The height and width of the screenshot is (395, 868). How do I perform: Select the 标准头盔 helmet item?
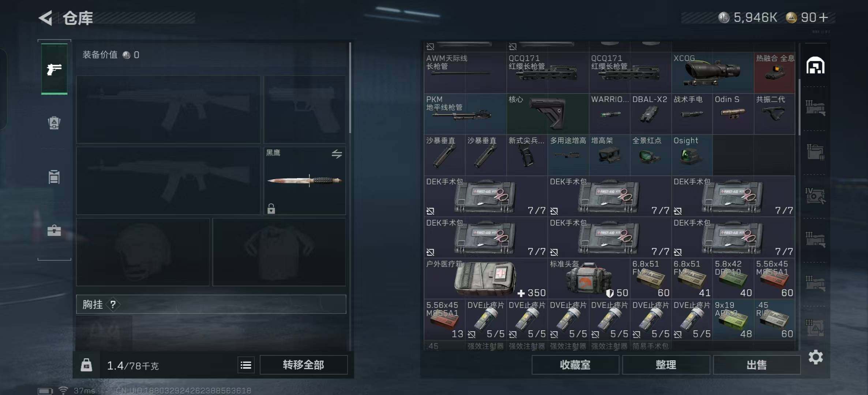click(x=589, y=279)
